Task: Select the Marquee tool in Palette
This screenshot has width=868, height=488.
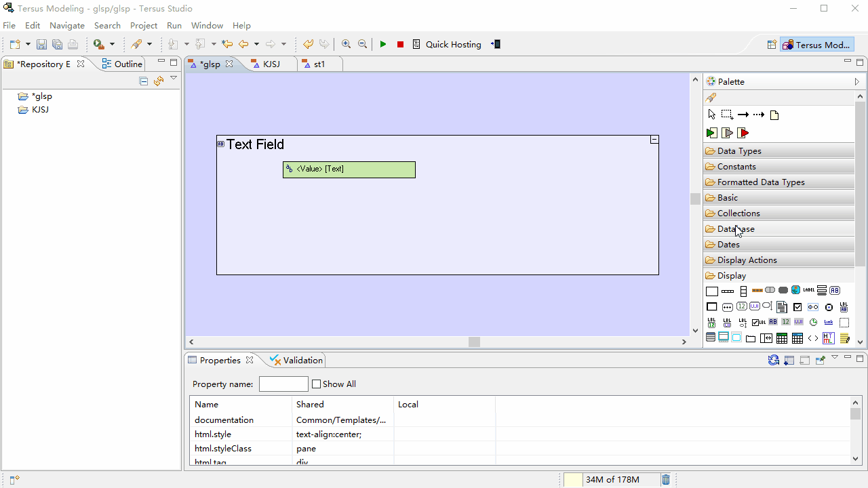Action: 727,115
